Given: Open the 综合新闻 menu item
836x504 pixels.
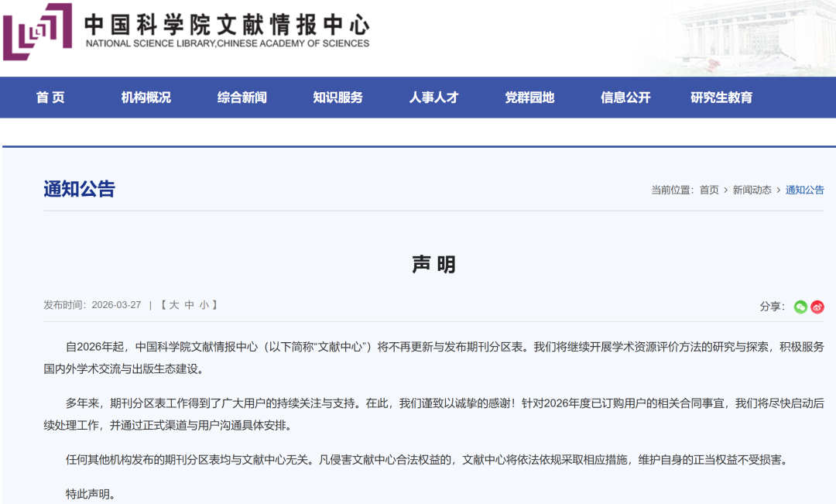Looking at the screenshot, I should tap(243, 98).
